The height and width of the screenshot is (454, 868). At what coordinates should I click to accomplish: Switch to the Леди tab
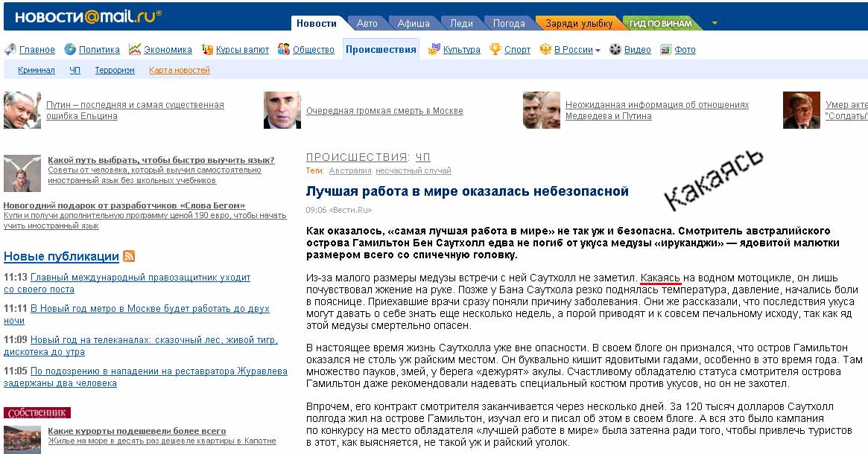(x=461, y=23)
